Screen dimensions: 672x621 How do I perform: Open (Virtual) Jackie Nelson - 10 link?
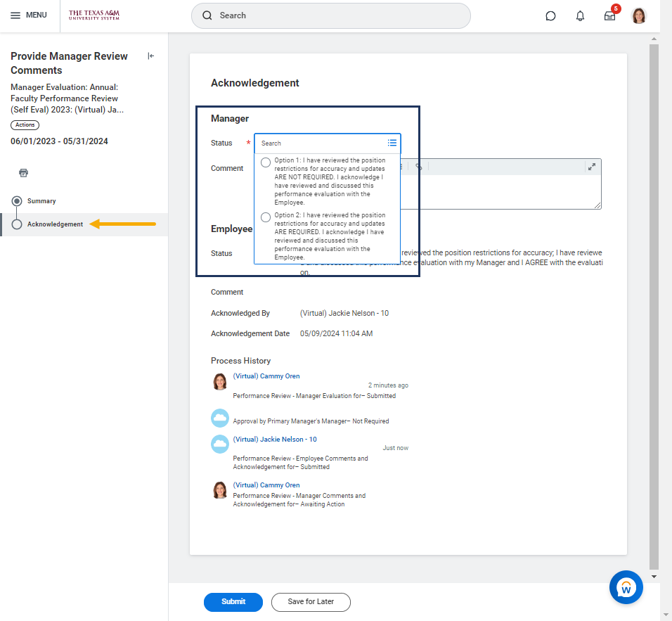pyautogui.click(x=274, y=440)
